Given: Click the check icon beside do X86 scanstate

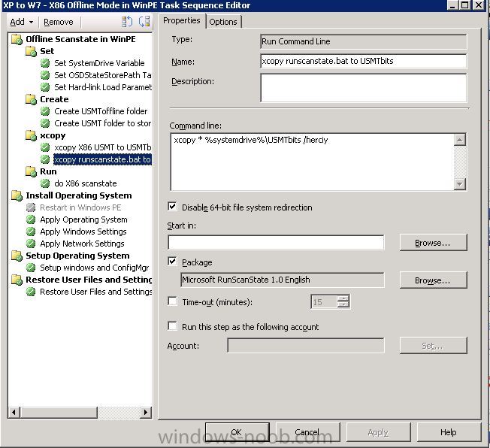Looking at the screenshot, I should 45,183.
